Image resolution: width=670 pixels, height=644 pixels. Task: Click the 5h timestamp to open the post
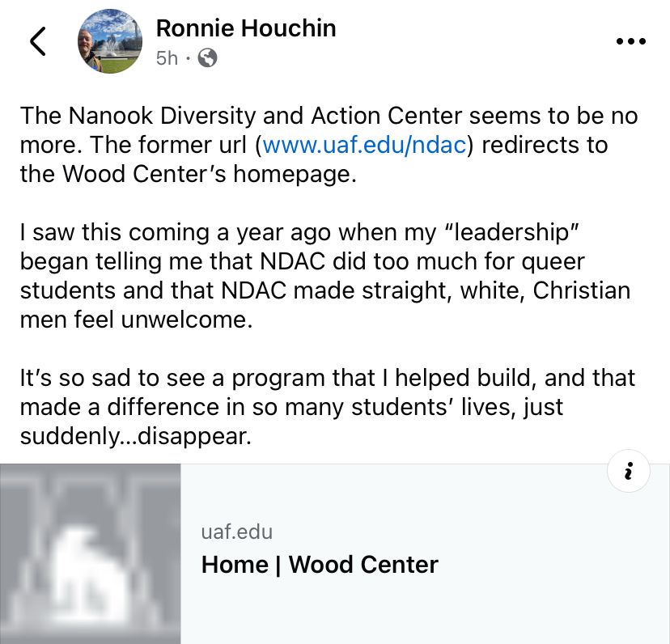(167, 58)
